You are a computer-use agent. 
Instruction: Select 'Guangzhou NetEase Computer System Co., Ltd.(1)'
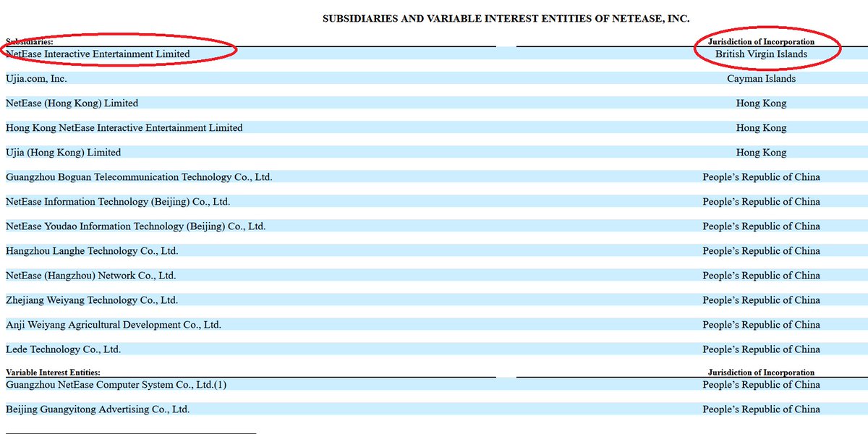[116, 384]
